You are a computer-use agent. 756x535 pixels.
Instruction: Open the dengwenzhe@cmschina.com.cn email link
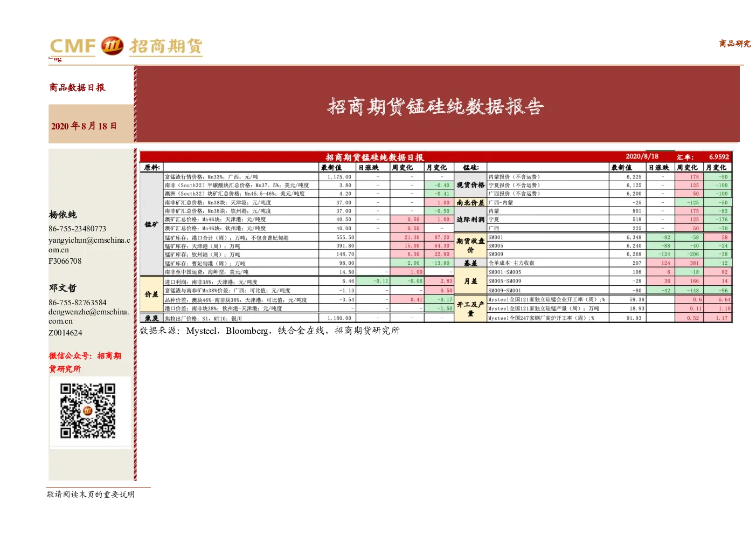89,316
